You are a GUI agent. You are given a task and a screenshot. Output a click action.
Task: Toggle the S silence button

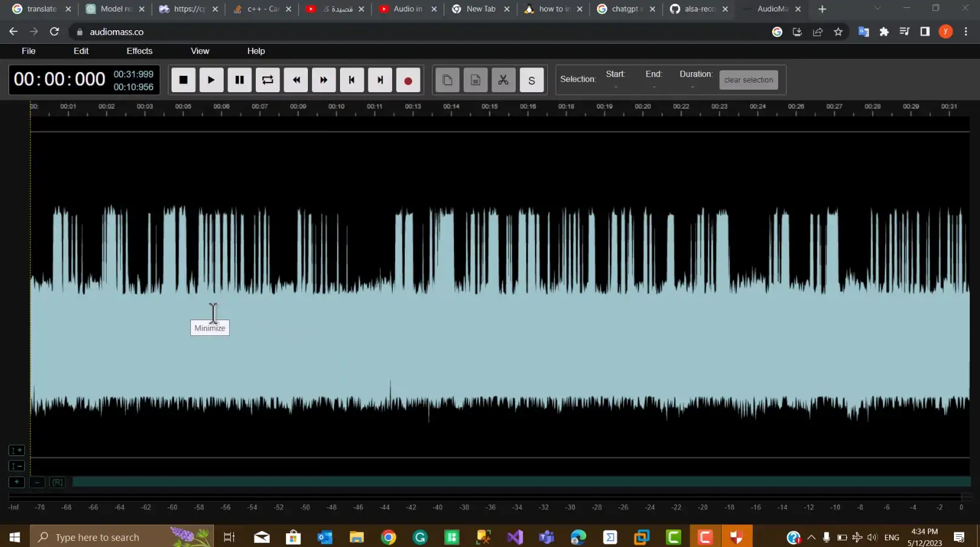coord(532,80)
